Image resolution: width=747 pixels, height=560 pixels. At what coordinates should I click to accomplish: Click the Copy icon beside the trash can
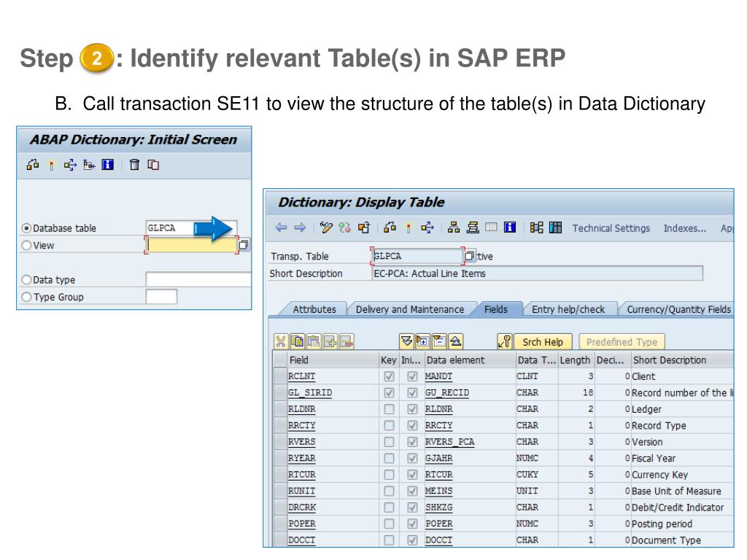pyautogui.click(x=153, y=165)
